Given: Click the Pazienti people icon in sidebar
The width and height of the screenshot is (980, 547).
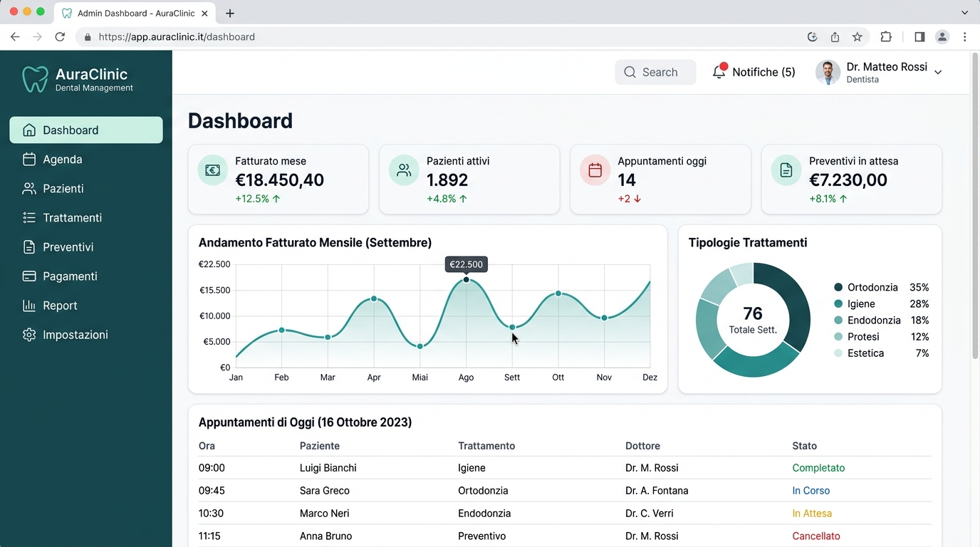Looking at the screenshot, I should tap(29, 189).
